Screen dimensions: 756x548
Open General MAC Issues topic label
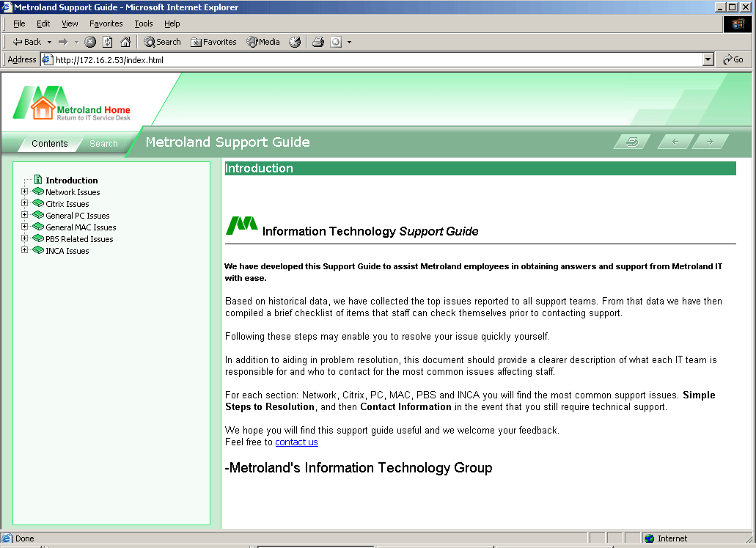81,227
